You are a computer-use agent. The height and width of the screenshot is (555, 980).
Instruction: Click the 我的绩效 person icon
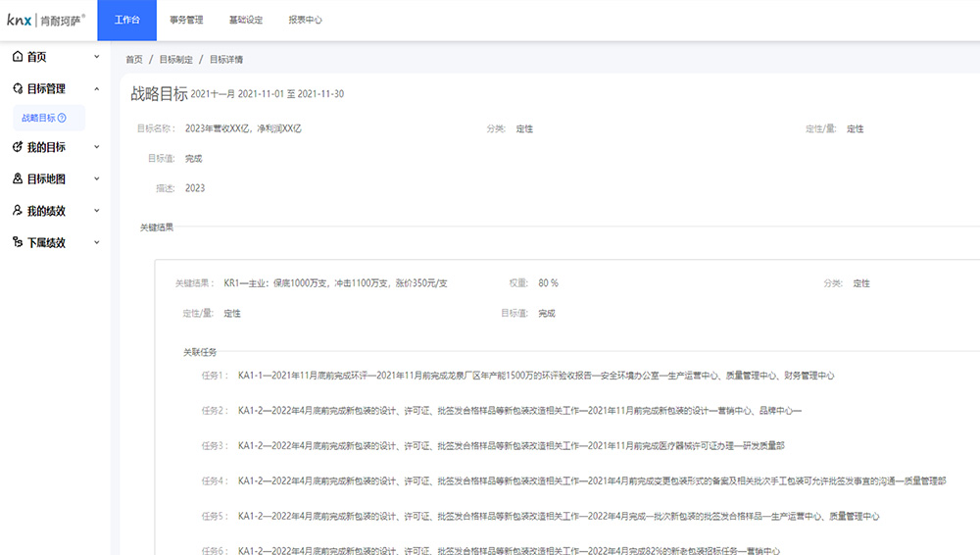click(18, 210)
